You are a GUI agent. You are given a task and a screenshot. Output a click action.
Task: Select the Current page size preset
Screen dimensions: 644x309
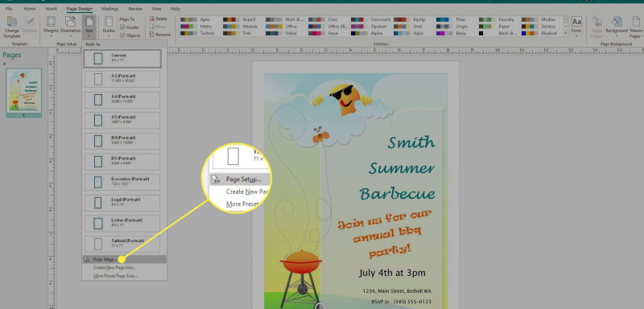tap(122, 58)
